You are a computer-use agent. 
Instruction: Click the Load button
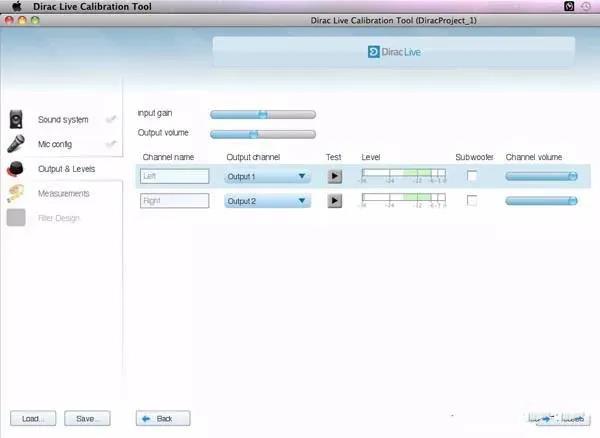[x=33, y=418]
